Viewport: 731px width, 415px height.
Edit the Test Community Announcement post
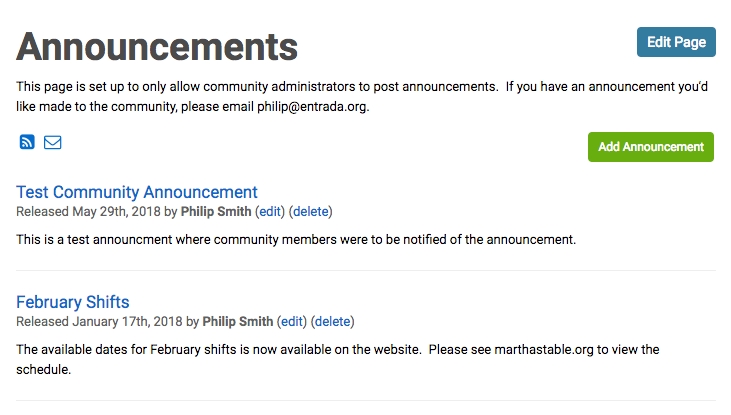270,212
